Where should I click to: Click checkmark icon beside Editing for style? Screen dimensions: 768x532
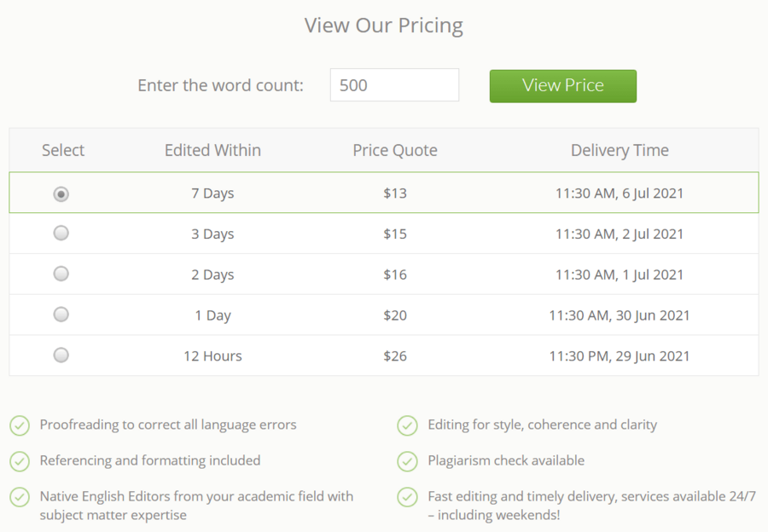408,425
